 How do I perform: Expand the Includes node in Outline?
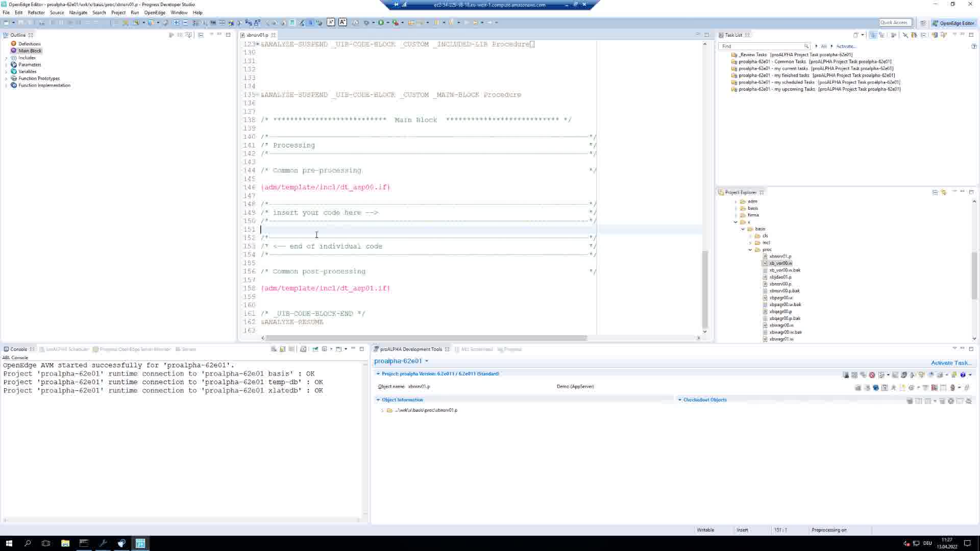click(x=6, y=58)
